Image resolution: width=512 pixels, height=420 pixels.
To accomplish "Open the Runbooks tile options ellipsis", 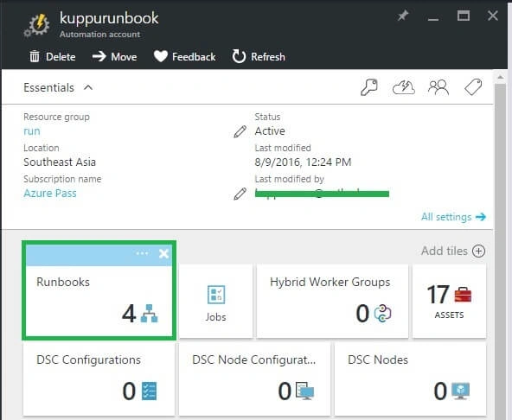I will click(x=142, y=253).
